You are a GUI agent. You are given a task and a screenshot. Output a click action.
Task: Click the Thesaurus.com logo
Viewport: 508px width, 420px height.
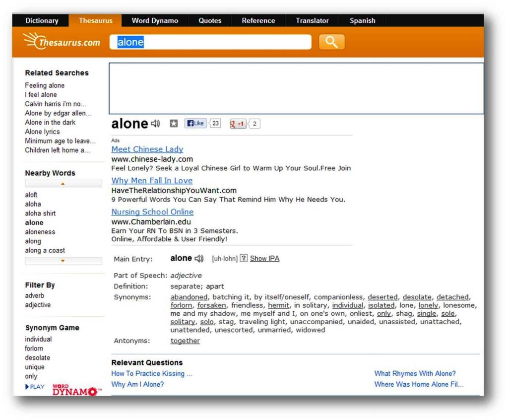pos(62,42)
